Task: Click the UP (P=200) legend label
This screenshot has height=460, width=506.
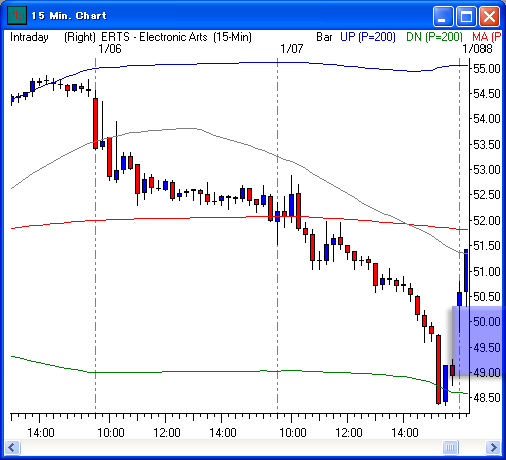Action: 368,37
